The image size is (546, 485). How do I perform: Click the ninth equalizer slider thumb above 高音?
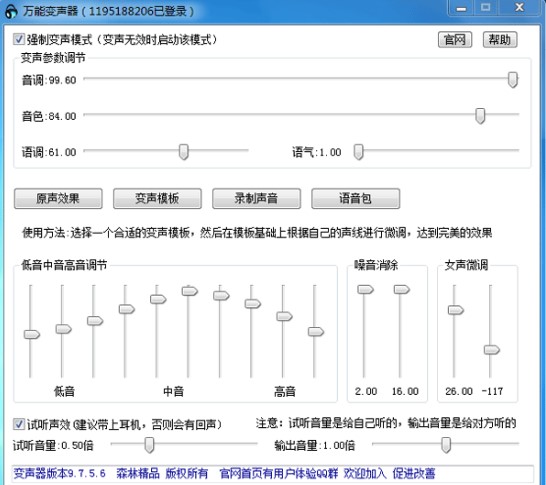(x=284, y=316)
